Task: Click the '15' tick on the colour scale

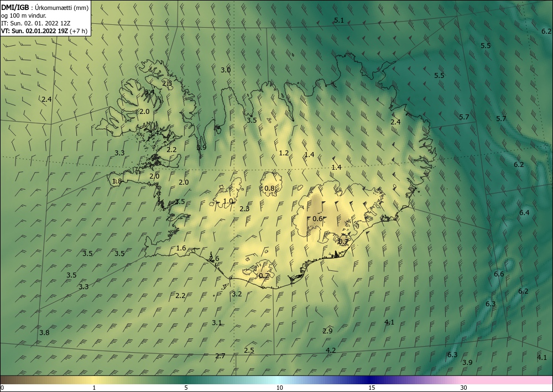Action: tap(372, 388)
